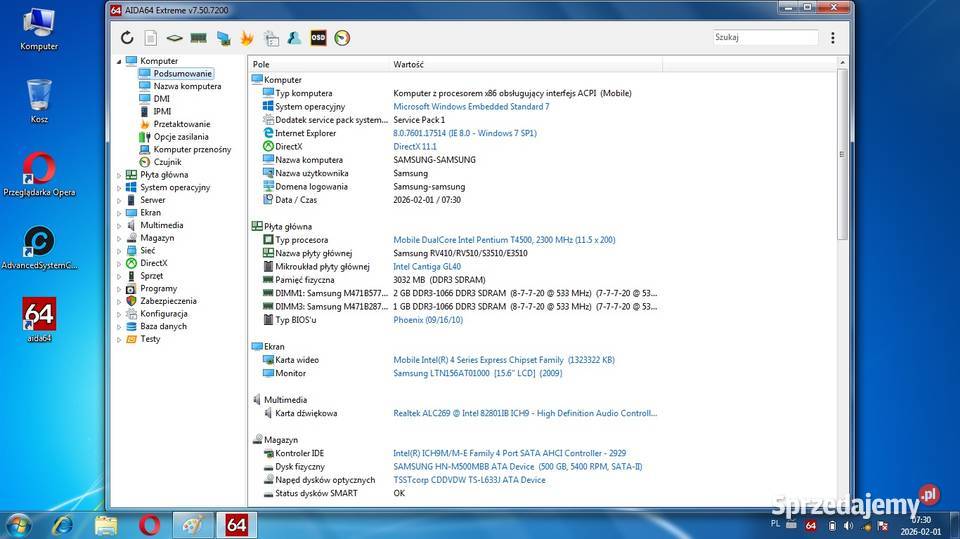This screenshot has width=960, height=539.
Task: Select Czujnik in the tree
Action: (x=167, y=162)
